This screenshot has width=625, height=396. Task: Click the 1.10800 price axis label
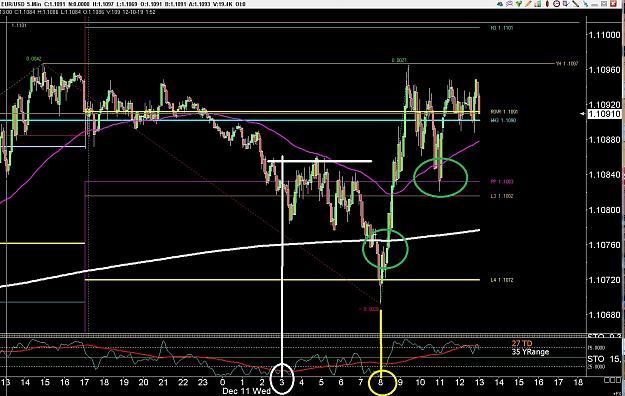click(x=604, y=210)
